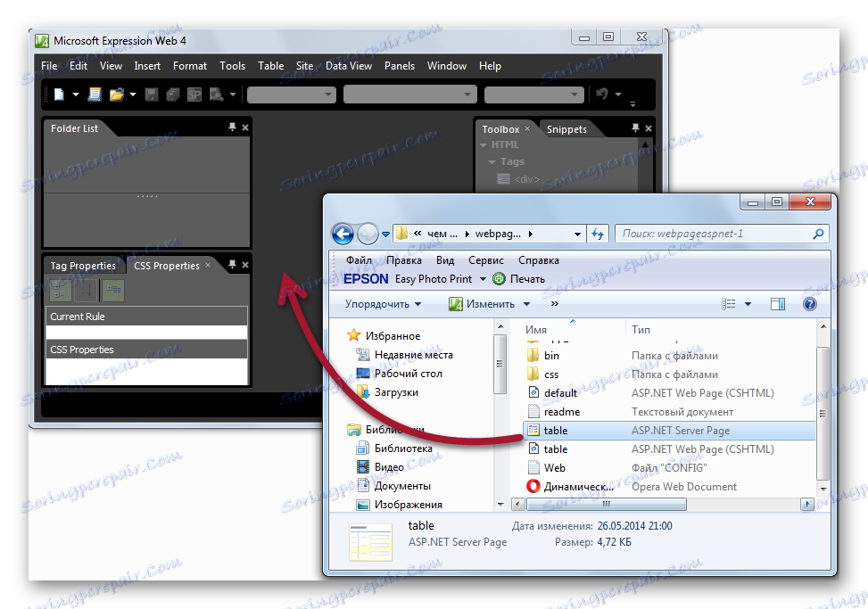This screenshot has width=868, height=609.
Task: Click the Open folder toolbar icon
Action: [117, 94]
